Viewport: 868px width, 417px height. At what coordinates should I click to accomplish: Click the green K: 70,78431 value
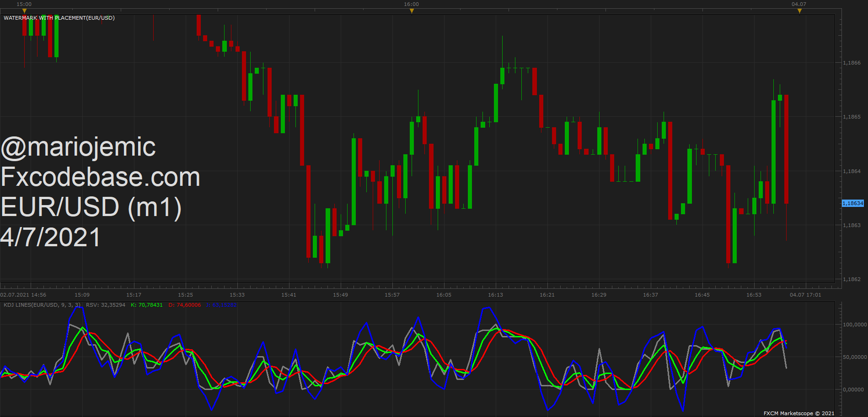click(147, 305)
